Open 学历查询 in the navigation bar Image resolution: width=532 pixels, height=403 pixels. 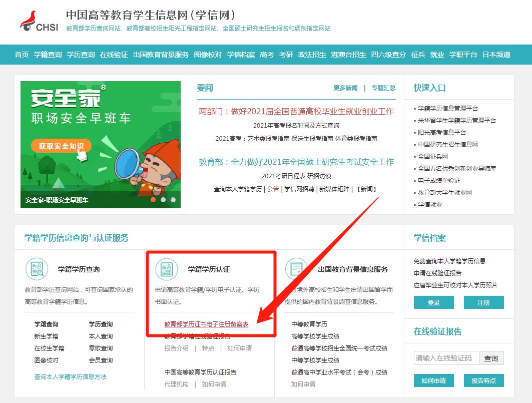click(x=81, y=55)
